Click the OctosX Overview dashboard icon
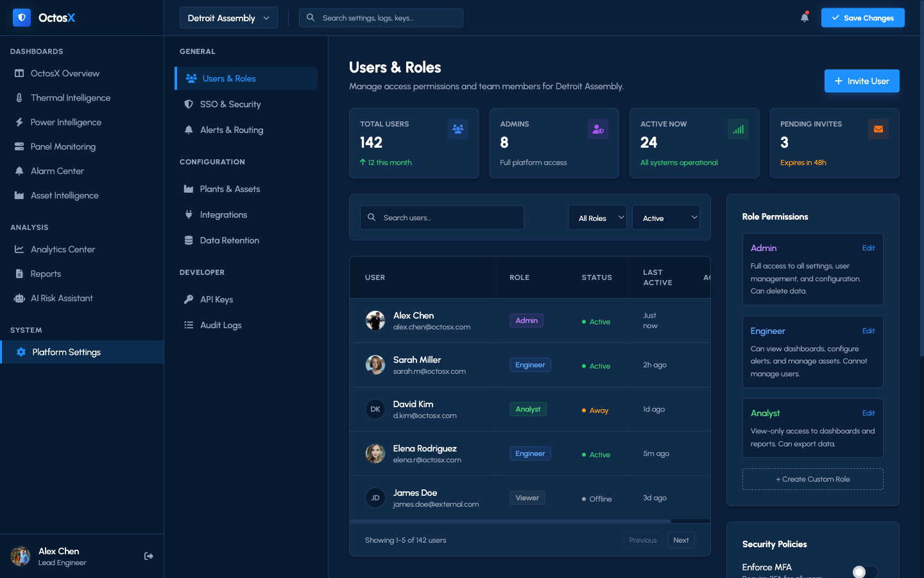This screenshot has width=924, height=578. coord(19,73)
